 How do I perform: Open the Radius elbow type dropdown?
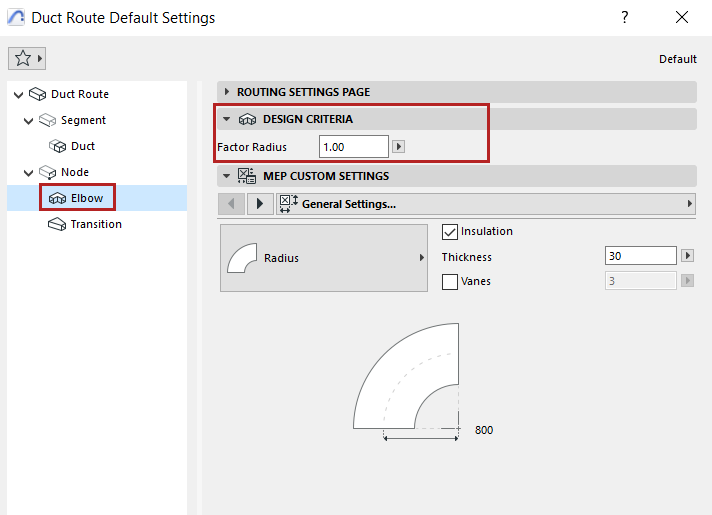pyautogui.click(x=324, y=258)
